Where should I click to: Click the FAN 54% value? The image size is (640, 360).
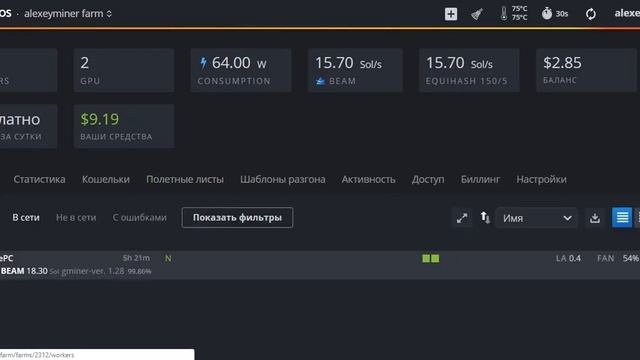tap(618, 258)
